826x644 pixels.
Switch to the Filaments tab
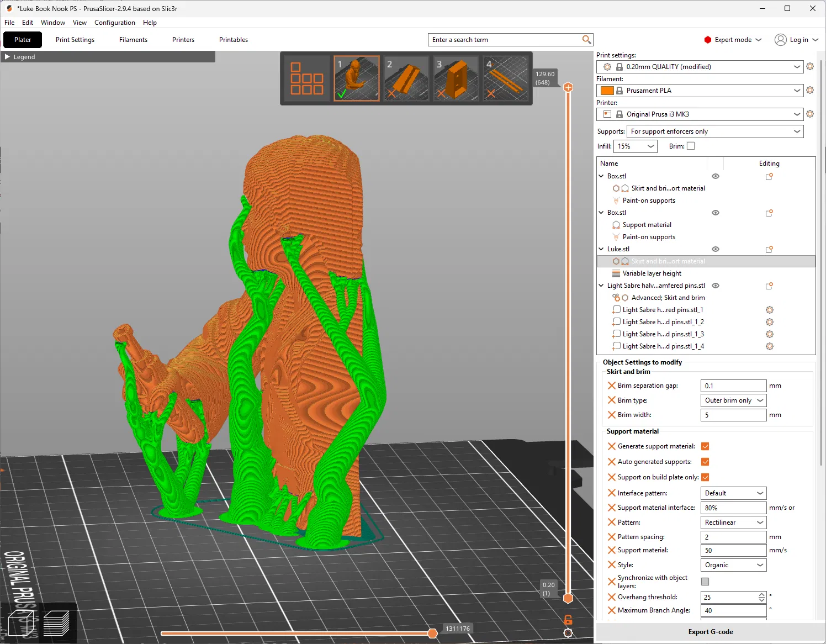[133, 40]
